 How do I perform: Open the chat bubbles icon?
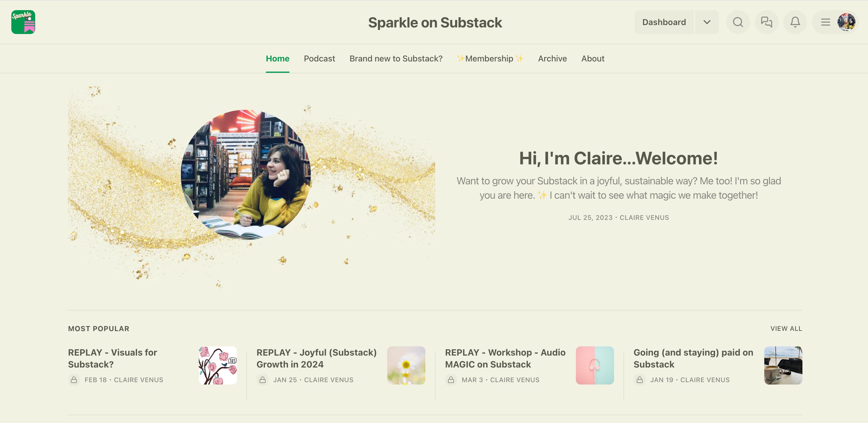tap(766, 22)
